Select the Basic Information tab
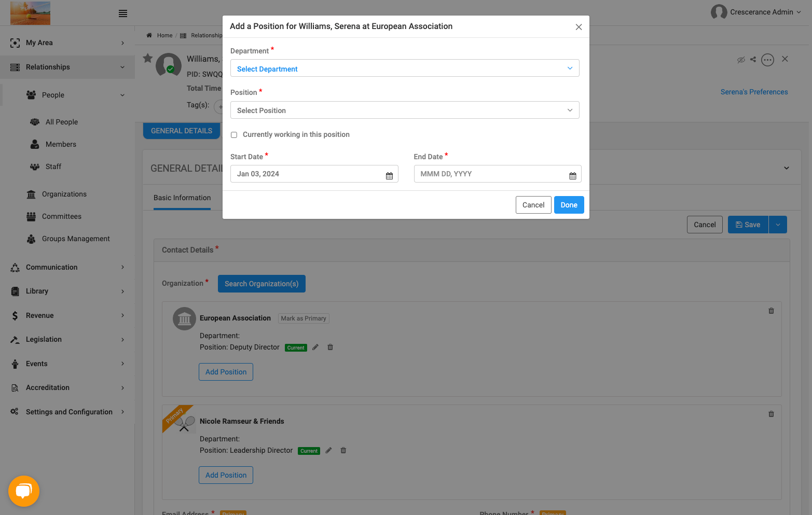This screenshot has width=812, height=515. tap(182, 198)
